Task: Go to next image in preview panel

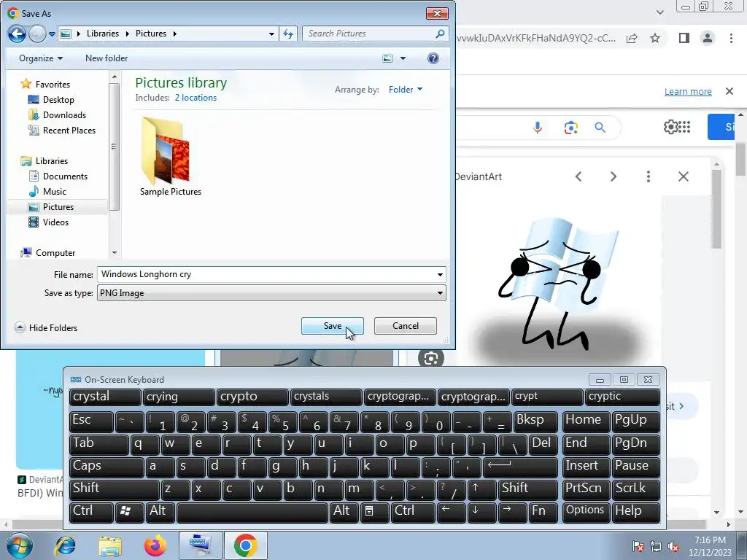Action: (613, 176)
